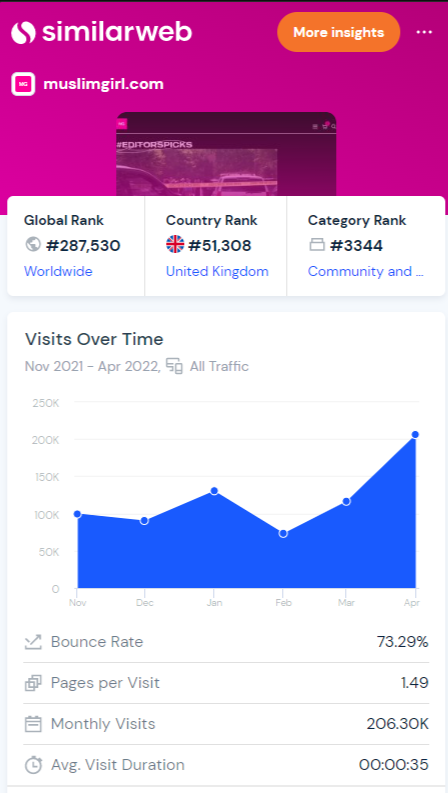Click the Avg. Visit Duration value 00:00:35
The image size is (448, 793).
pyautogui.click(x=394, y=765)
